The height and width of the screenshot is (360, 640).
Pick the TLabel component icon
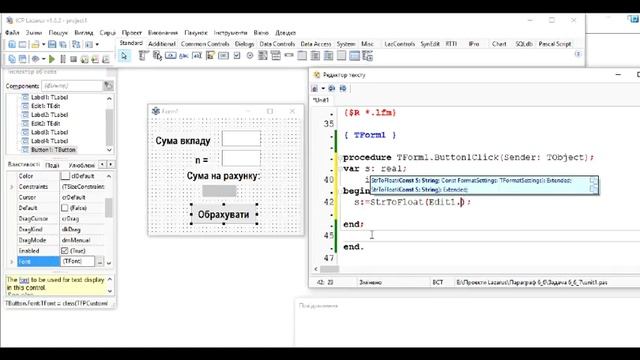[x=184, y=56]
